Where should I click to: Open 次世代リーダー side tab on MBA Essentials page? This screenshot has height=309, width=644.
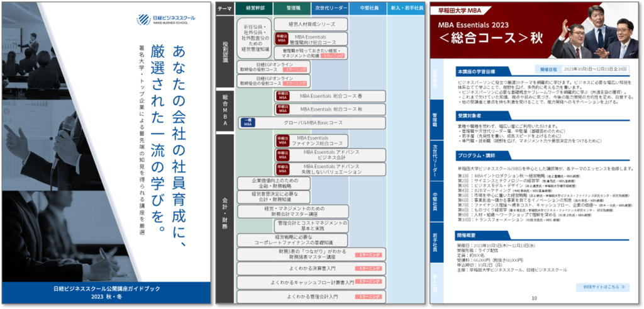[436, 160]
